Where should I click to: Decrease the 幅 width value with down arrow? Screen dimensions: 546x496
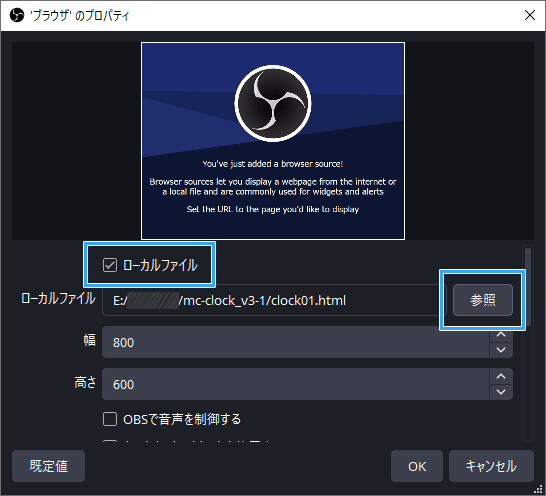501,350
